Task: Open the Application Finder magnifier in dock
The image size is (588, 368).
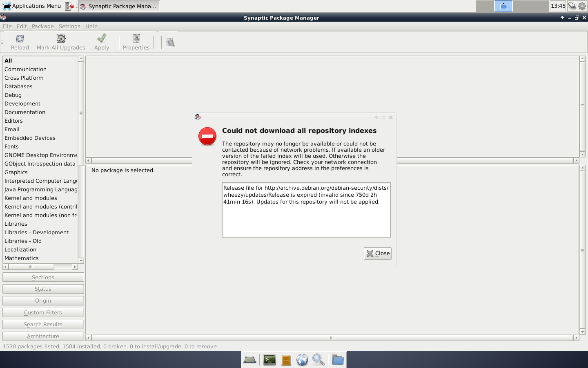Action: point(318,360)
